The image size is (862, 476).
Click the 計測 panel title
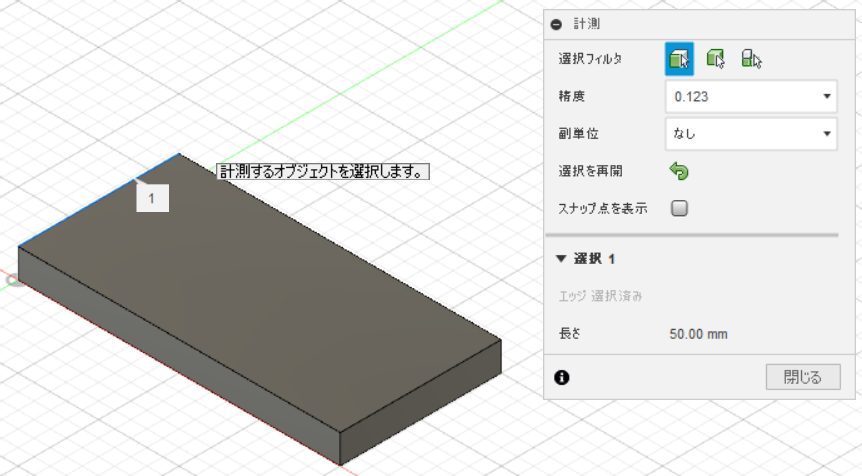[x=587, y=24]
